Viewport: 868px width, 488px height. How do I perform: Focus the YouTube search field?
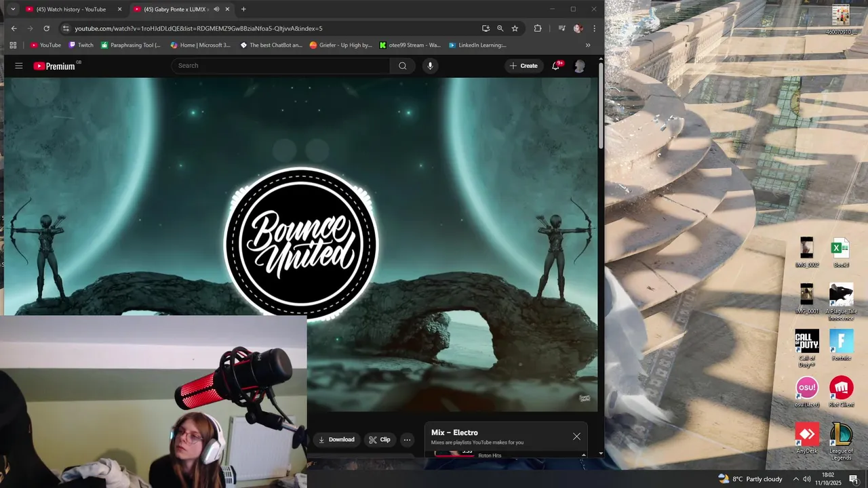click(x=281, y=66)
